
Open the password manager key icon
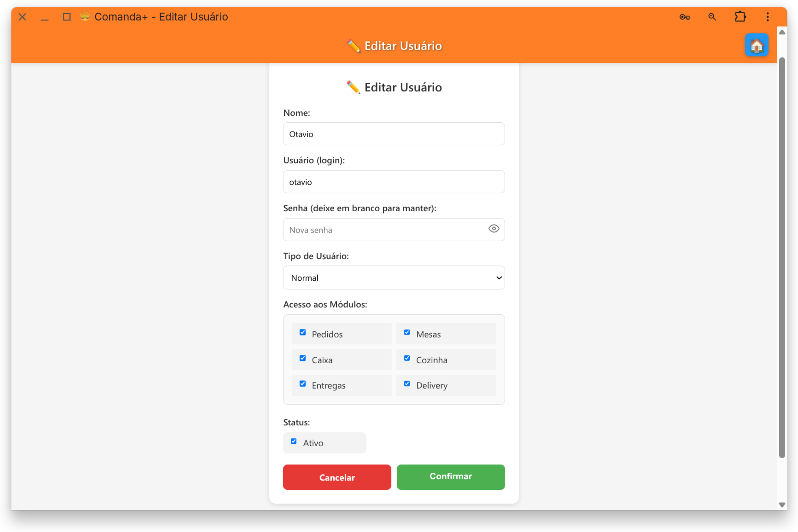[684, 17]
